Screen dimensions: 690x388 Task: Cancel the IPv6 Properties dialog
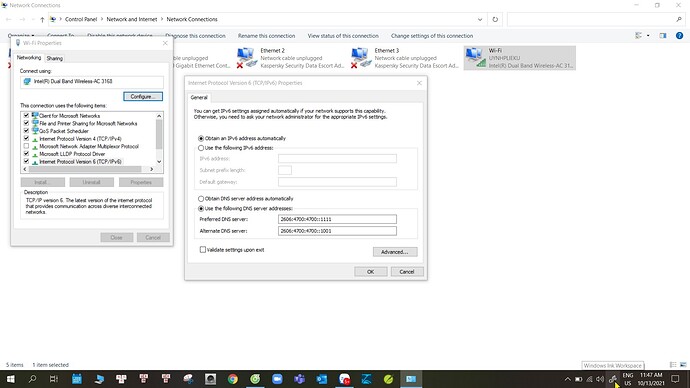(x=407, y=271)
